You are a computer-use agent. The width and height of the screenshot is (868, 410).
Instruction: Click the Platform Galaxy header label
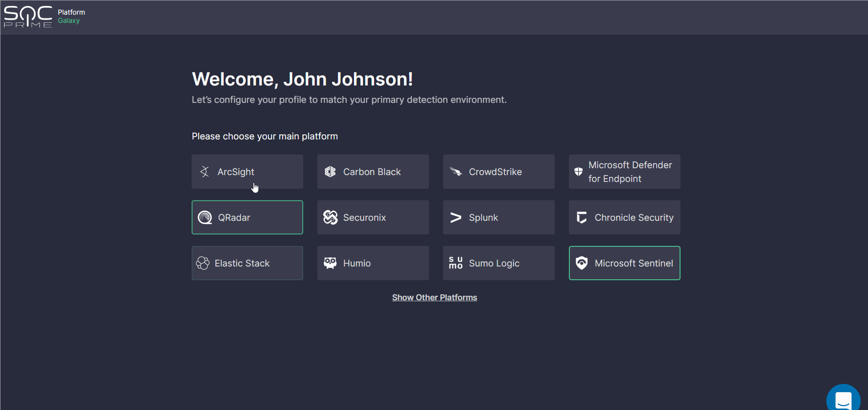tap(71, 16)
